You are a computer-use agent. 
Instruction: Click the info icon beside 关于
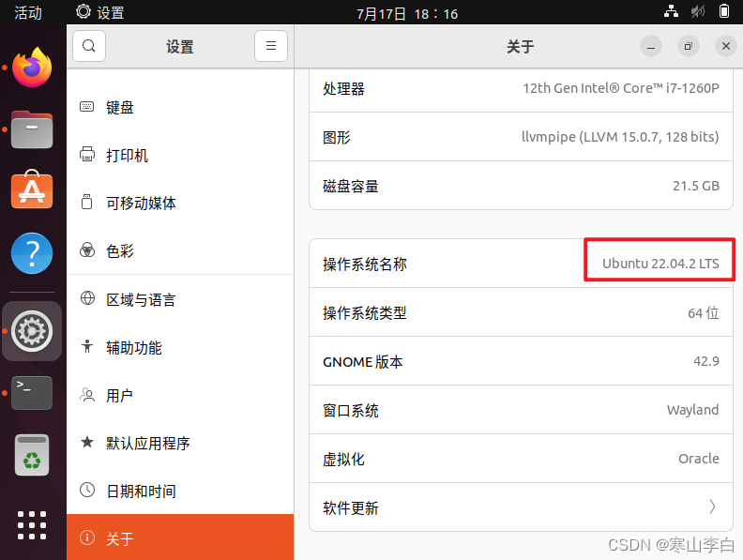coord(87,537)
